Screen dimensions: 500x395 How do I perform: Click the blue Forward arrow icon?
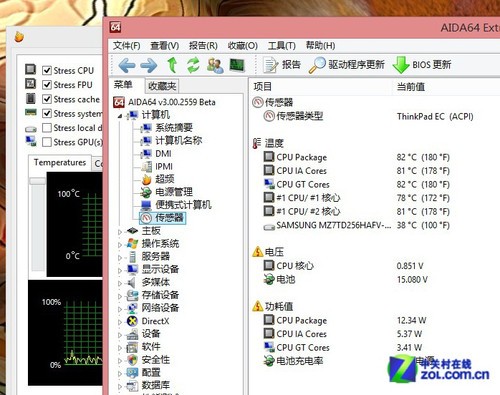149,65
